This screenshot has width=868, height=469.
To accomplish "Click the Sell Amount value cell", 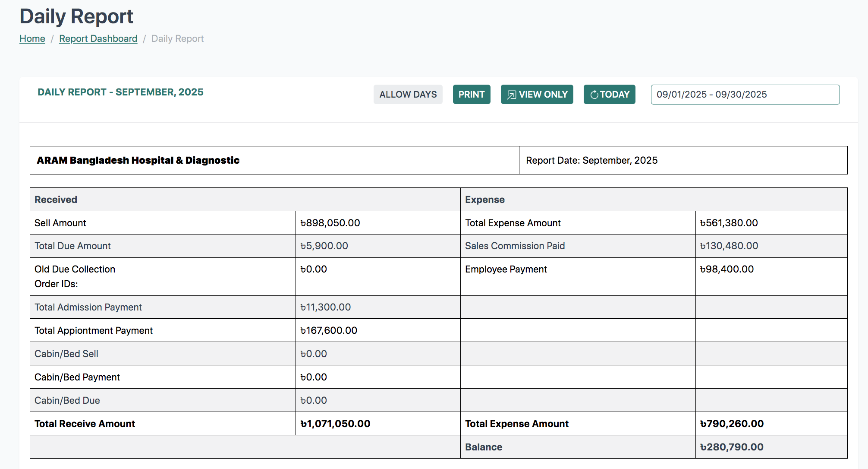I will click(330, 223).
